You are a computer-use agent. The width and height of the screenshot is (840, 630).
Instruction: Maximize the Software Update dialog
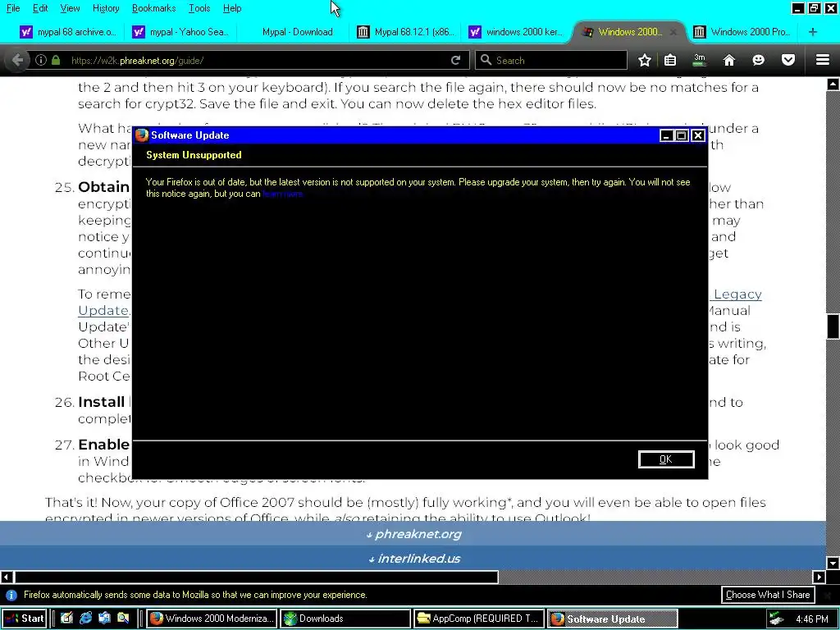tap(682, 135)
